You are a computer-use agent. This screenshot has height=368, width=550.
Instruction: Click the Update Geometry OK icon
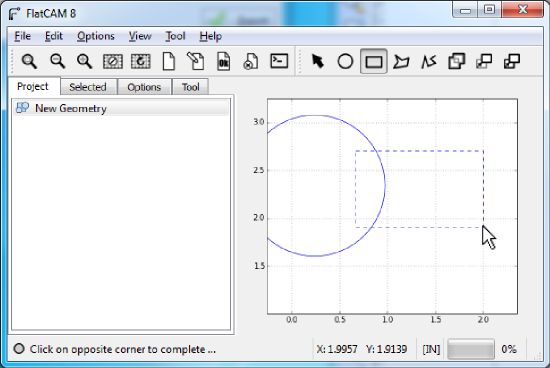tap(224, 61)
